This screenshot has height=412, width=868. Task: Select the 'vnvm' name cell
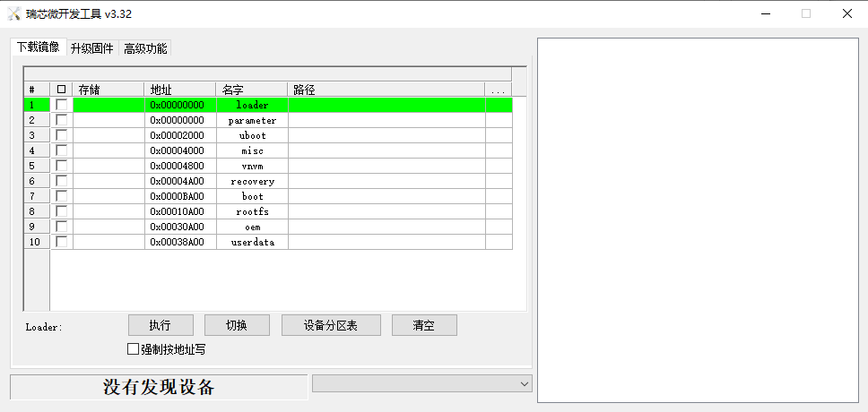[253, 166]
